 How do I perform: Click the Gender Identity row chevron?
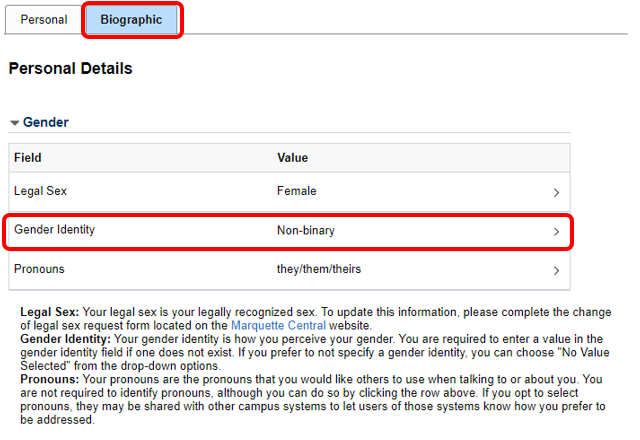[556, 231]
